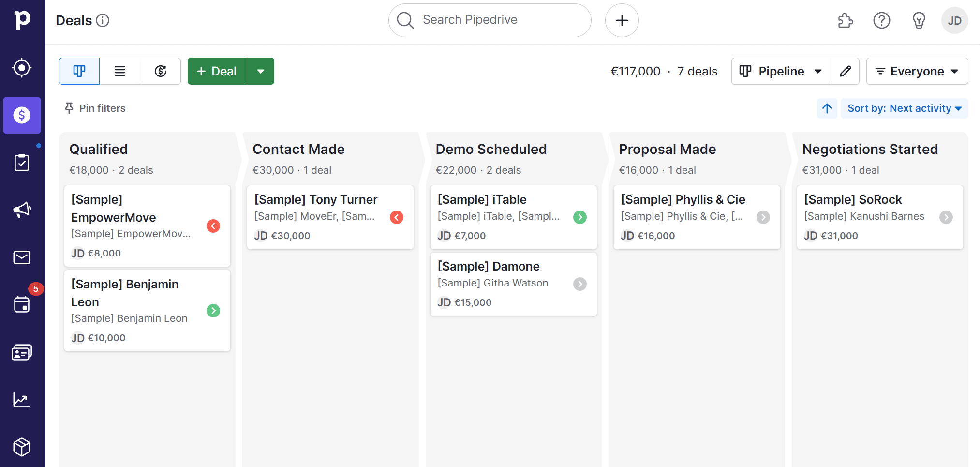Image resolution: width=980 pixels, height=467 pixels.
Task: Click Tony Turner overdue activity red icon
Action: click(397, 217)
